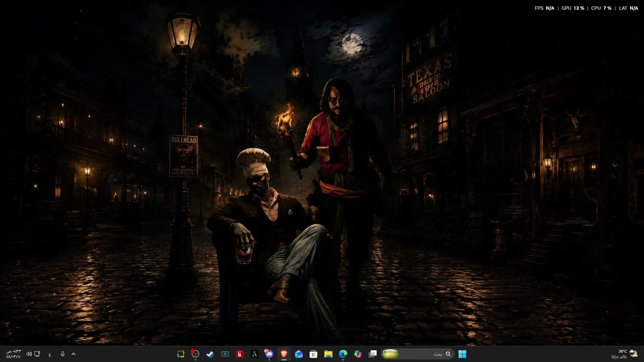This screenshot has width=644, height=362.
Task: Open Steam from the taskbar
Action: coord(210,354)
